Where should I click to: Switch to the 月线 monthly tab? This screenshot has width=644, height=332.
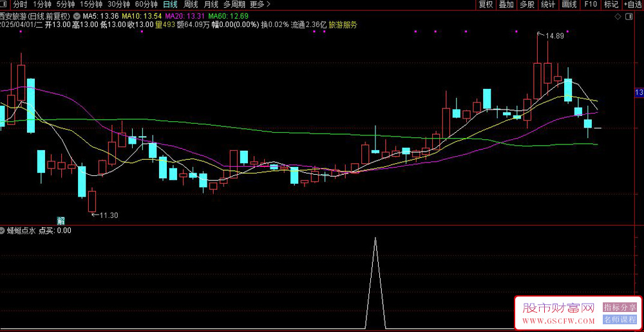[211, 5]
